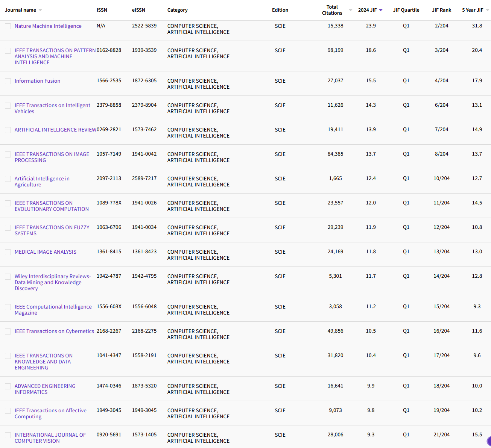The width and height of the screenshot is (491, 448).
Task: Select the Information Fusion checkbox
Action: tap(8, 81)
